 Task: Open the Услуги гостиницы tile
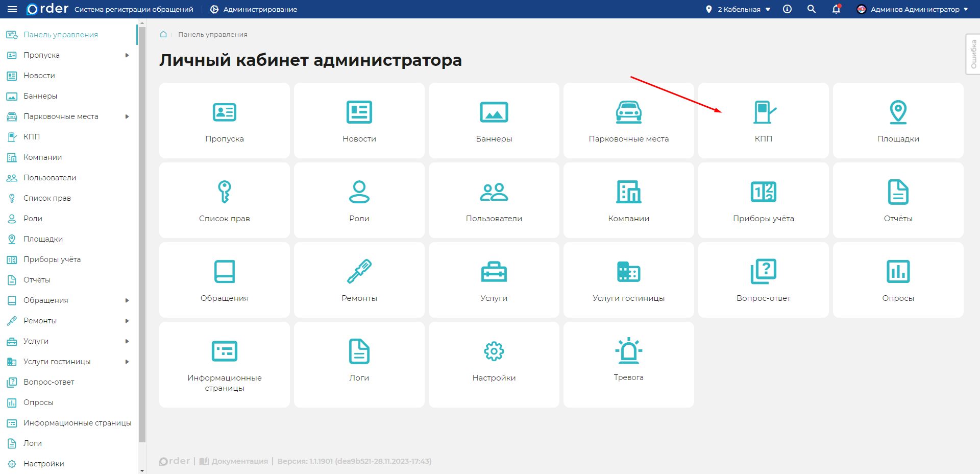click(628, 280)
